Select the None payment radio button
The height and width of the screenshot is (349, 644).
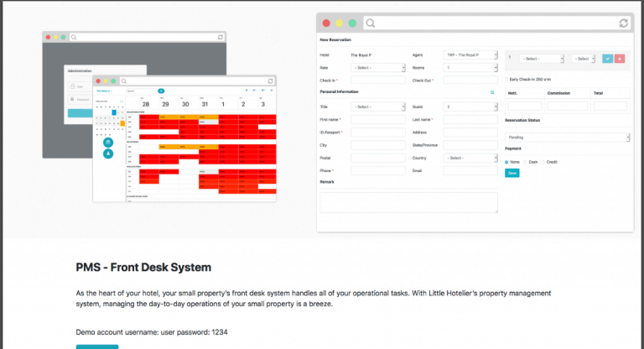[x=506, y=163]
